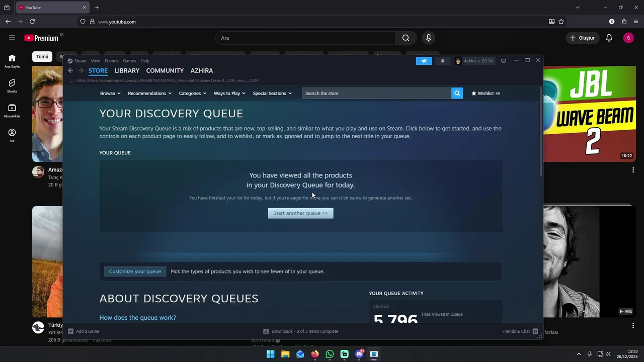Click the Steam page vertical scrollbar
This screenshot has height=362, width=644.
pos(541,132)
